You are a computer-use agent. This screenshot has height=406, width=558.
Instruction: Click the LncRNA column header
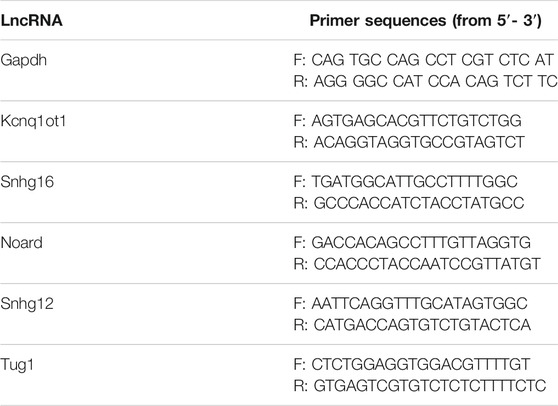(31, 20)
